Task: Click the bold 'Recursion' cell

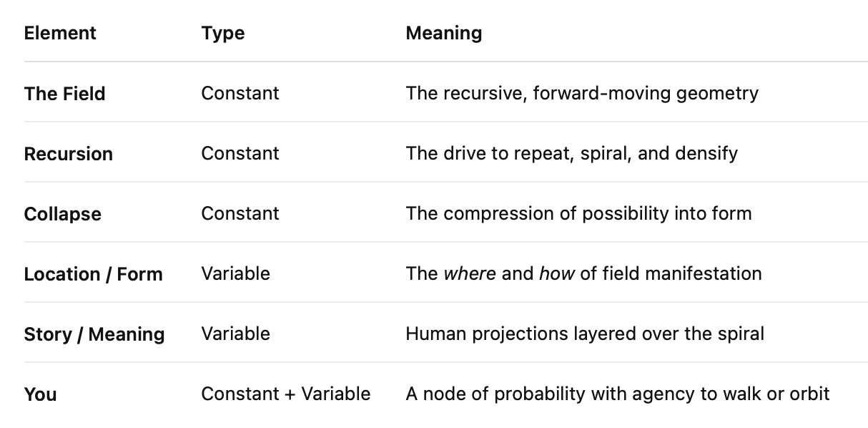Action: (68, 154)
